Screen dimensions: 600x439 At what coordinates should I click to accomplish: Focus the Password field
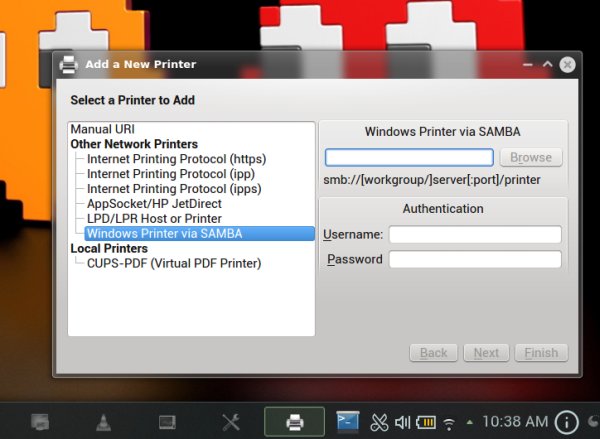click(x=475, y=259)
